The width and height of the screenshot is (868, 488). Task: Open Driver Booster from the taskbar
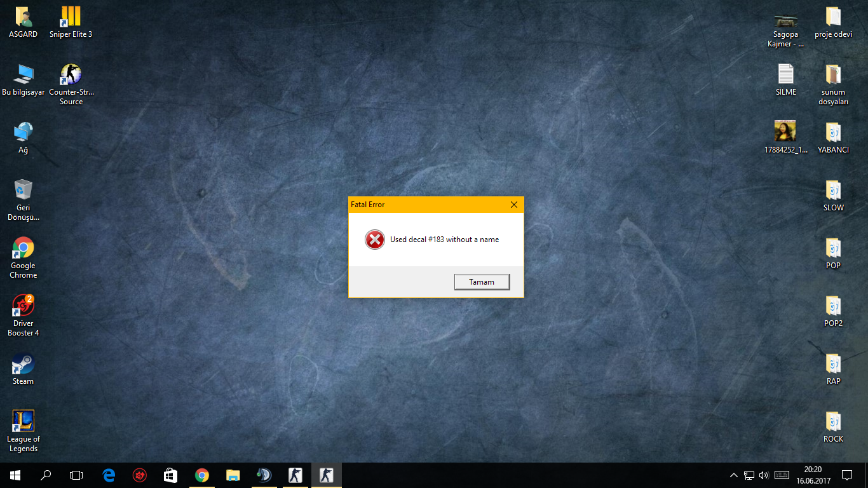pyautogui.click(x=140, y=475)
